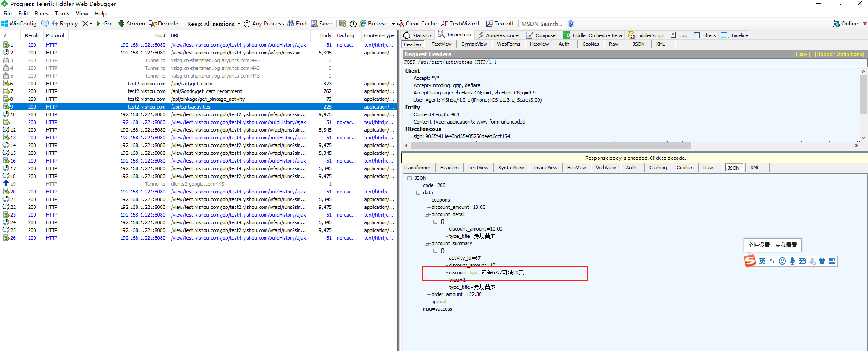Open Sogou soft keyboard icon

pyautogui.click(x=802, y=261)
